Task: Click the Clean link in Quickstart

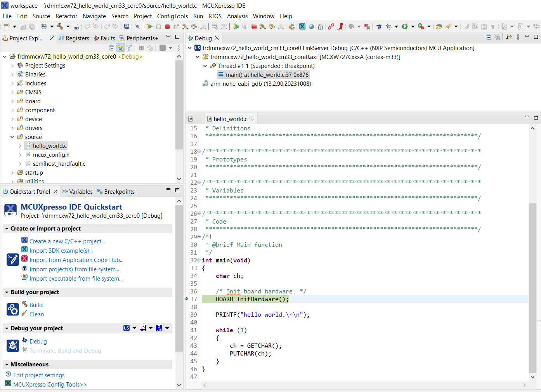Action: point(36,314)
